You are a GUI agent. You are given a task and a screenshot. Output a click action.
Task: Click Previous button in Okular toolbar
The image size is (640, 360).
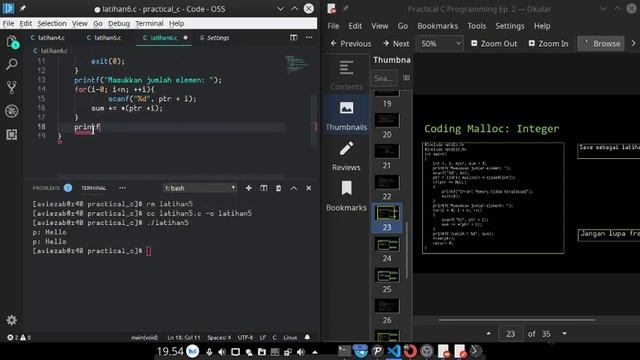pyautogui.click(x=351, y=43)
